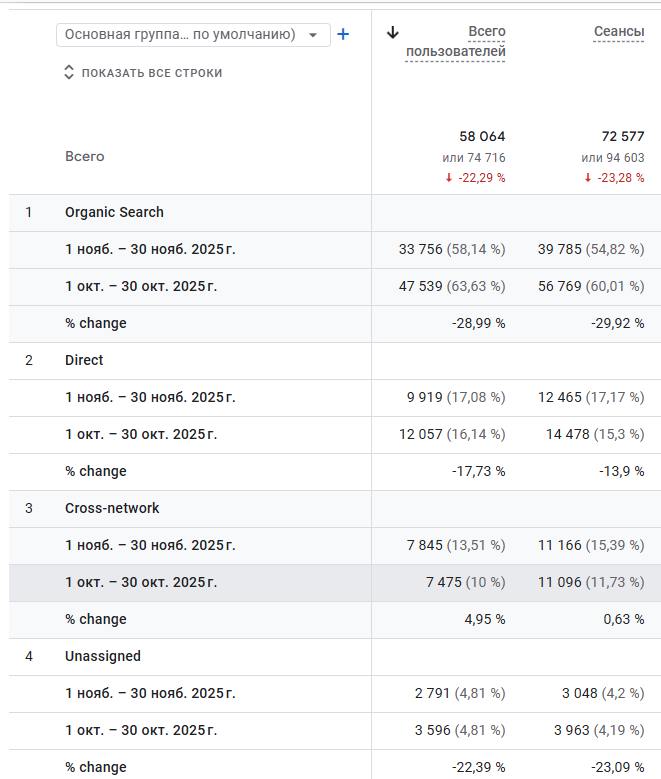Image resolution: width=661 pixels, height=779 pixels.
Task: Click the red down arrow next to -22,29 %
Action: pos(449,178)
